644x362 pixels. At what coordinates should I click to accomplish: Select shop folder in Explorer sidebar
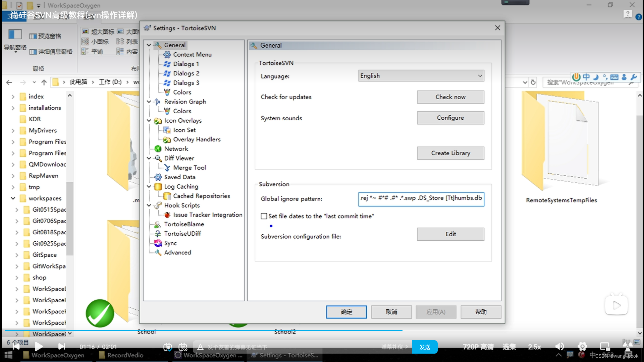(39, 277)
